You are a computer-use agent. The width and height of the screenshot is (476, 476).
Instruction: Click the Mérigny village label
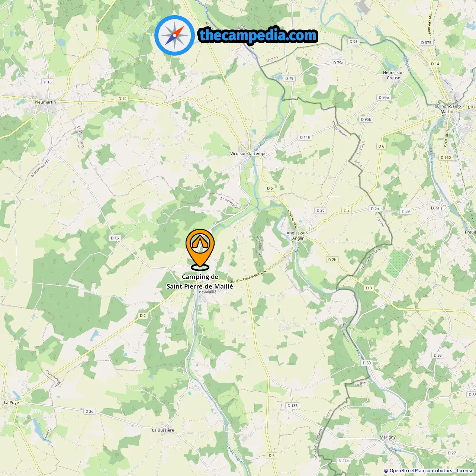388,437
